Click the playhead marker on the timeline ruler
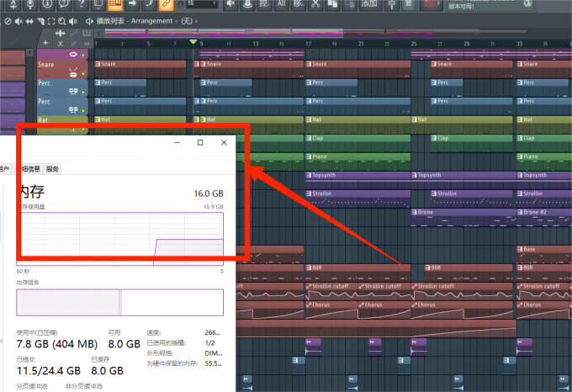Viewport: 572px width, 392px height. [x=193, y=42]
